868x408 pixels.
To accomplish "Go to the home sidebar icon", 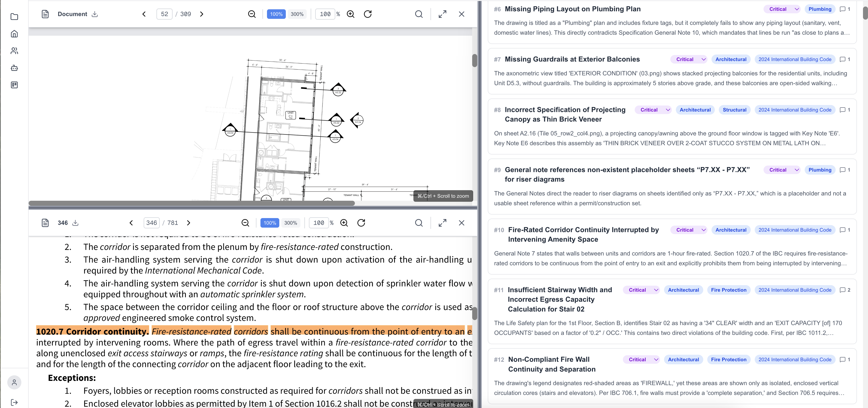I will click(14, 34).
